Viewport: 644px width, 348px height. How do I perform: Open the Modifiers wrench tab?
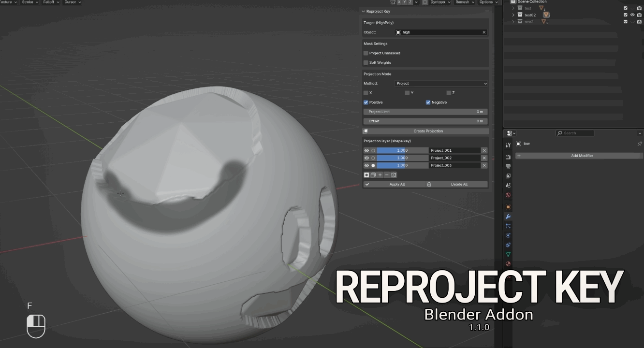click(x=508, y=217)
